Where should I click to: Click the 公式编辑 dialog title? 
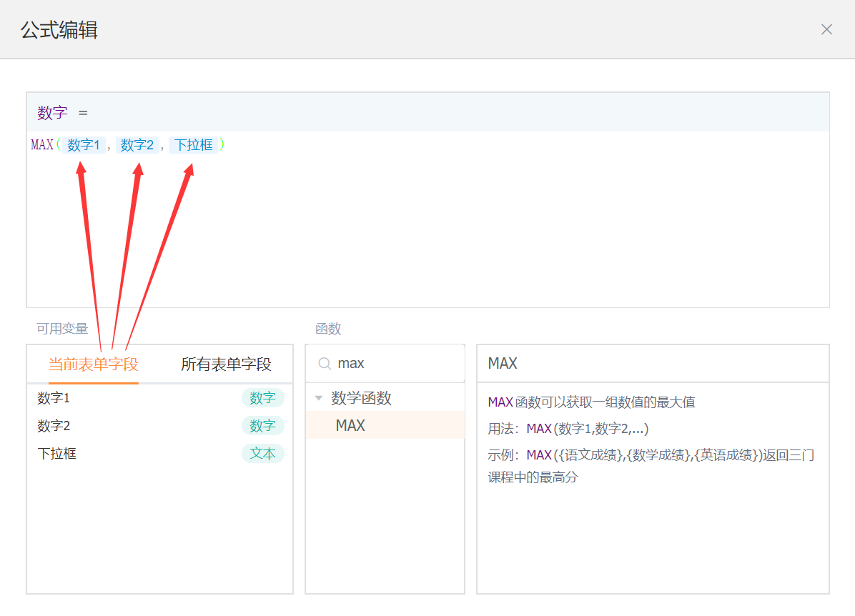(59, 29)
